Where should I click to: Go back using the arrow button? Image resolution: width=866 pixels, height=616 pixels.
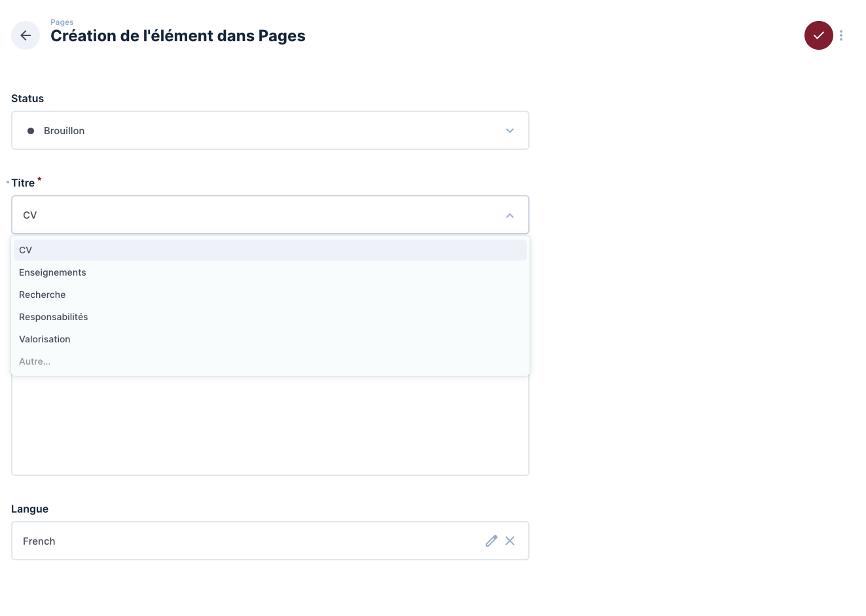click(26, 35)
